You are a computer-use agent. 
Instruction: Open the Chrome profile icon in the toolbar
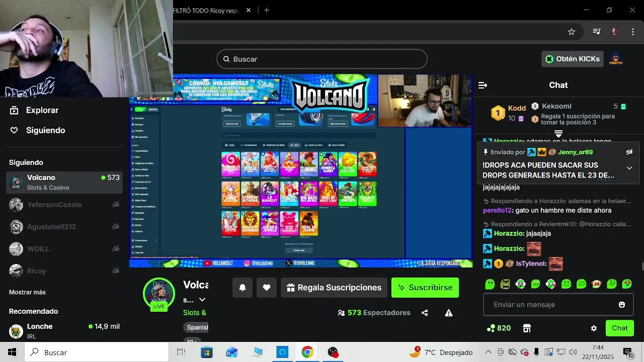614,32
